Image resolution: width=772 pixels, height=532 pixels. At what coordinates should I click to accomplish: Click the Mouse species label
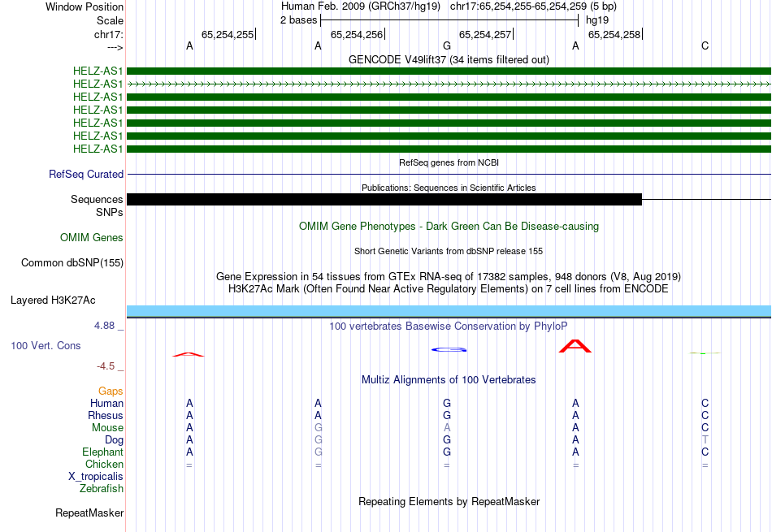[107, 428]
